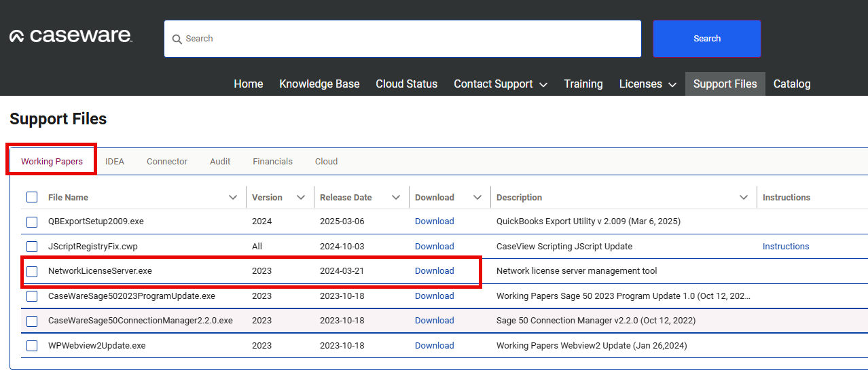The image size is (868, 373).
Task: Open Instructions link for JScriptRegistryFix.cwp
Action: coord(786,247)
